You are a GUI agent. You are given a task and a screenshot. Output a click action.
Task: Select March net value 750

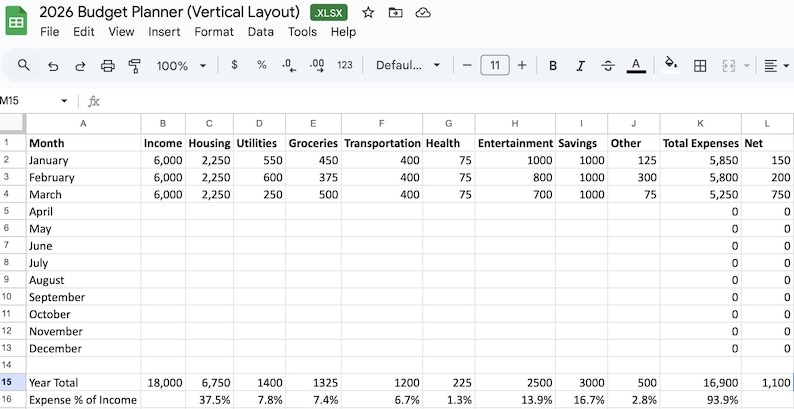pos(768,194)
